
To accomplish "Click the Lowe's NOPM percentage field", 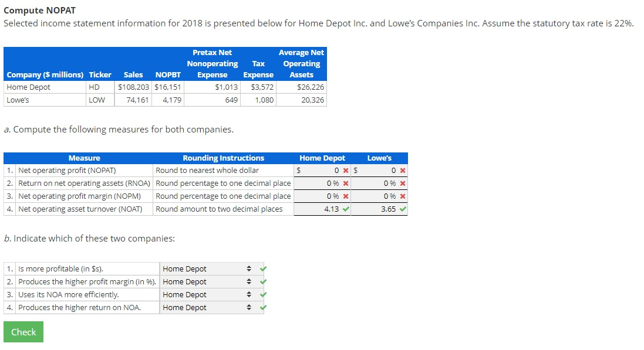I will (x=379, y=196).
